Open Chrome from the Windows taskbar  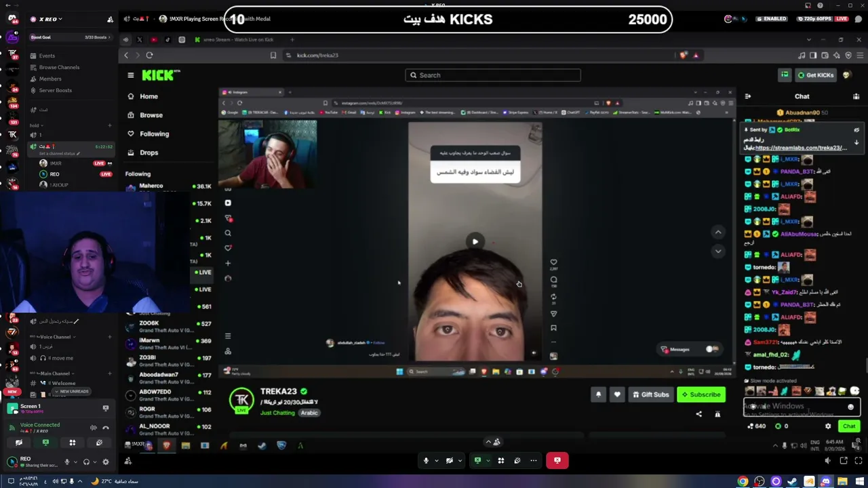[743, 482]
